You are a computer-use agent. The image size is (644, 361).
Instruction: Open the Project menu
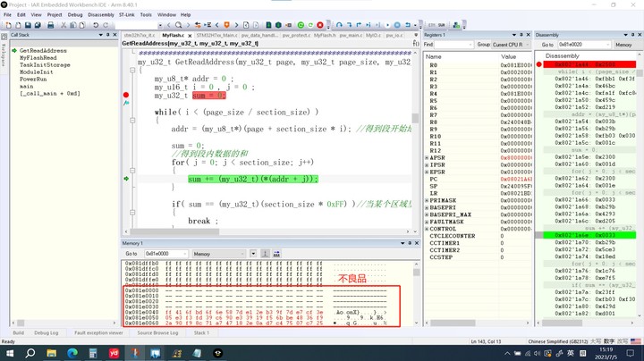pos(55,15)
